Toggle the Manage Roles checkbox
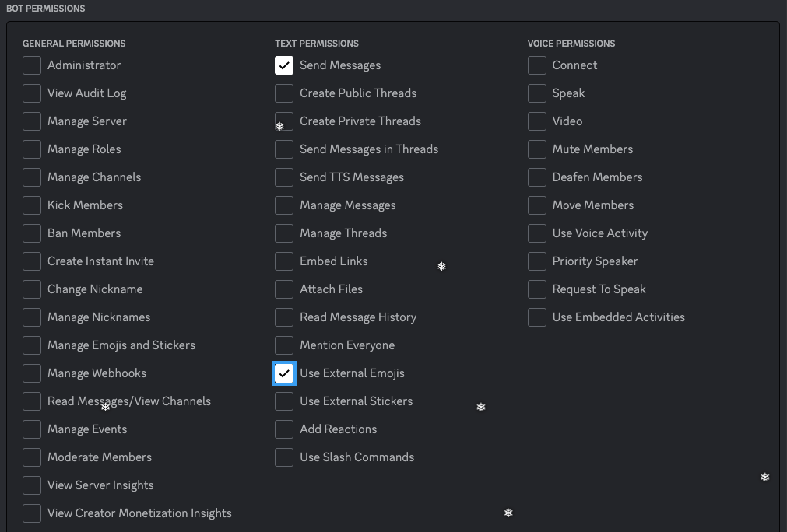This screenshot has width=787, height=532. [x=31, y=149]
